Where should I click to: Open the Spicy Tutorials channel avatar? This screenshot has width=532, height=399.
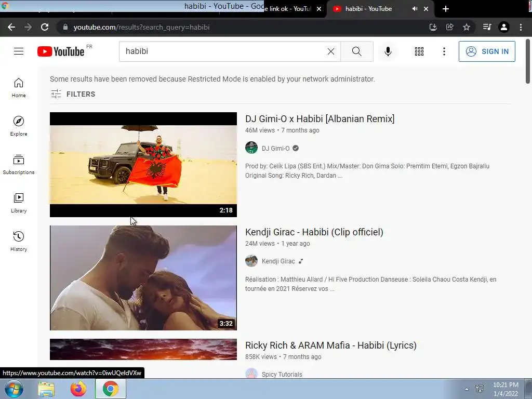click(x=251, y=373)
